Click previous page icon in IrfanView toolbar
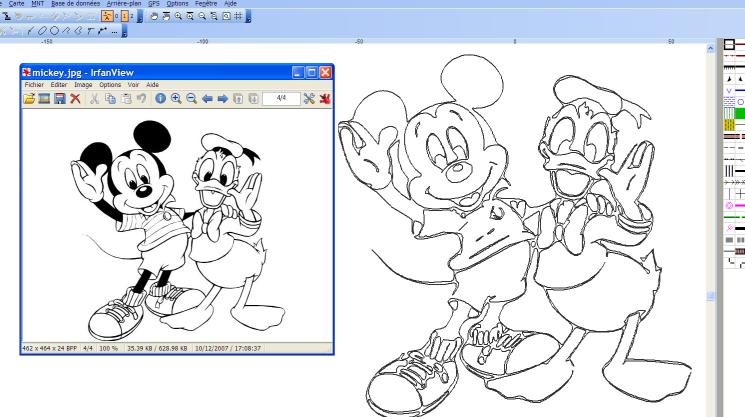The width and height of the screenshot is (745, 417). pyautogui.click(x=238, y=98)
